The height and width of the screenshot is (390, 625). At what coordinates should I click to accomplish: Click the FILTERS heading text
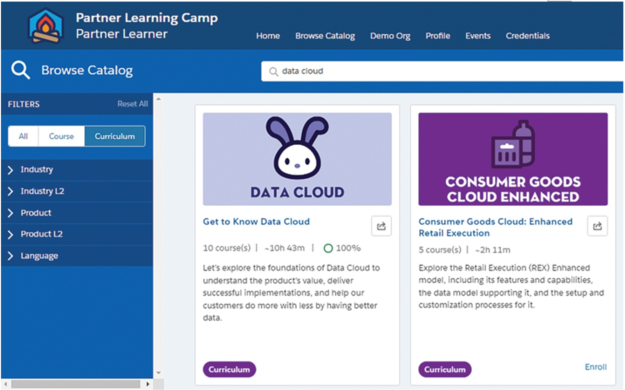pyautogui.click(x=24, y=104)
